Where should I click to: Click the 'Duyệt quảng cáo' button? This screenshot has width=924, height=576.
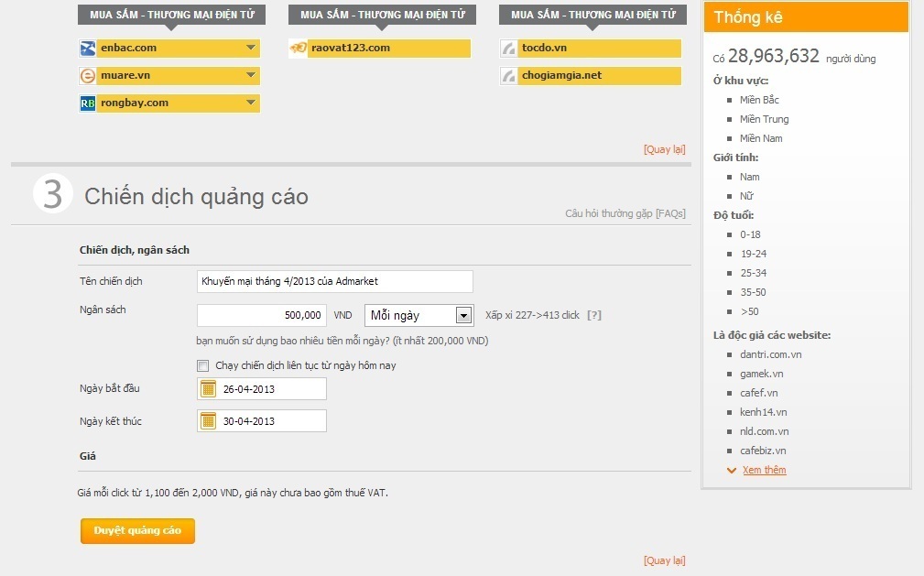tap(137, 530)
